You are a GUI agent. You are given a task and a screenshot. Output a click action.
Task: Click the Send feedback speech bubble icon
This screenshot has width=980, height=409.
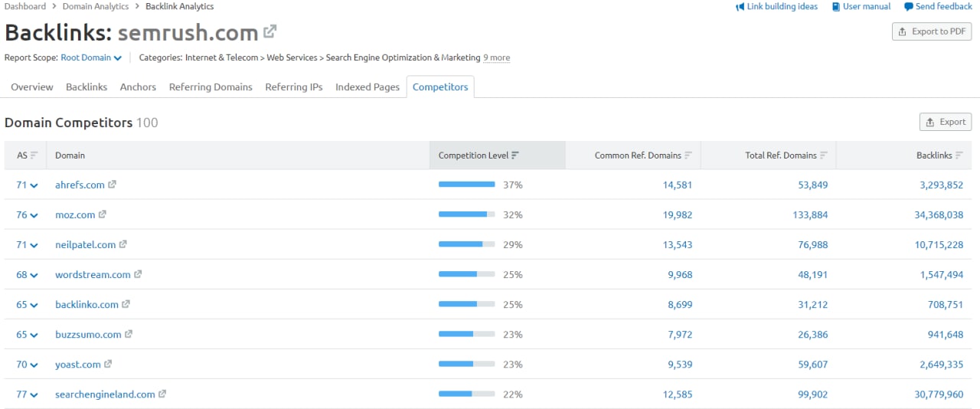click(908, 7)
